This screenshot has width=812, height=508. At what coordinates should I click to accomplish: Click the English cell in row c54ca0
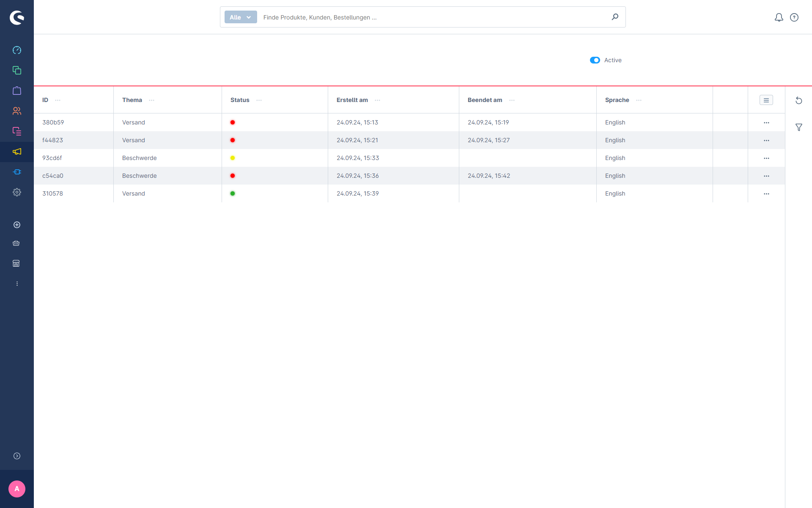coord(615,176)
